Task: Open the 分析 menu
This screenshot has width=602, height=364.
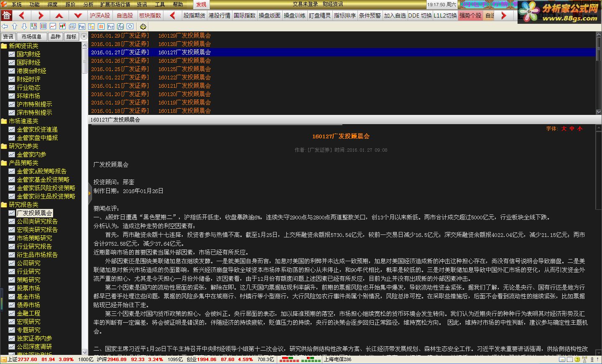Action: [x=88, y=4]
